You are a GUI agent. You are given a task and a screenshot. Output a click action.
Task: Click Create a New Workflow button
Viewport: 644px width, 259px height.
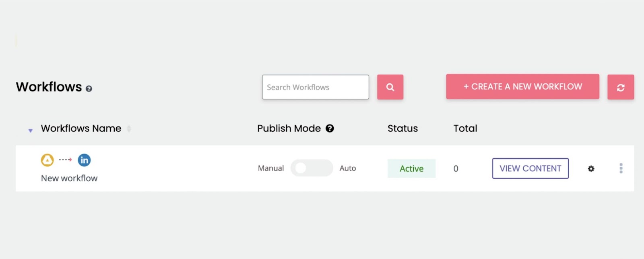pyautogui.click(x=522, y=87)
